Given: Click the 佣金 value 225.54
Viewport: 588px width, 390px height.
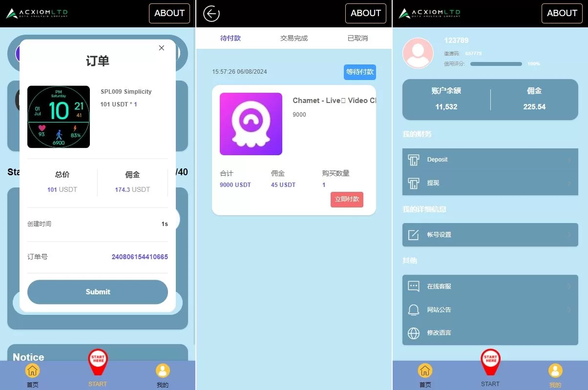Looking at the screenshot, I should [x=534, y=106].
